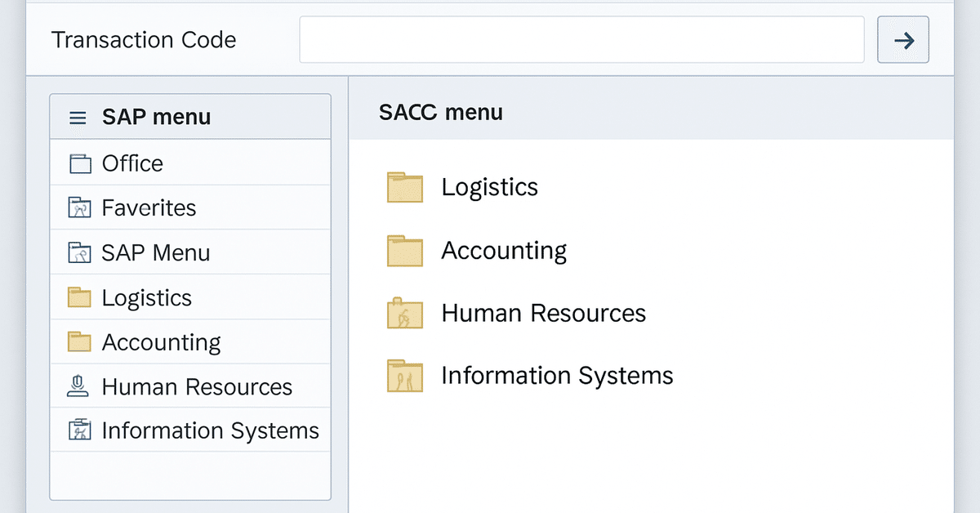980x513 pixels.
Task: Select Office from the SAP menu list
Action: [131, 163]
